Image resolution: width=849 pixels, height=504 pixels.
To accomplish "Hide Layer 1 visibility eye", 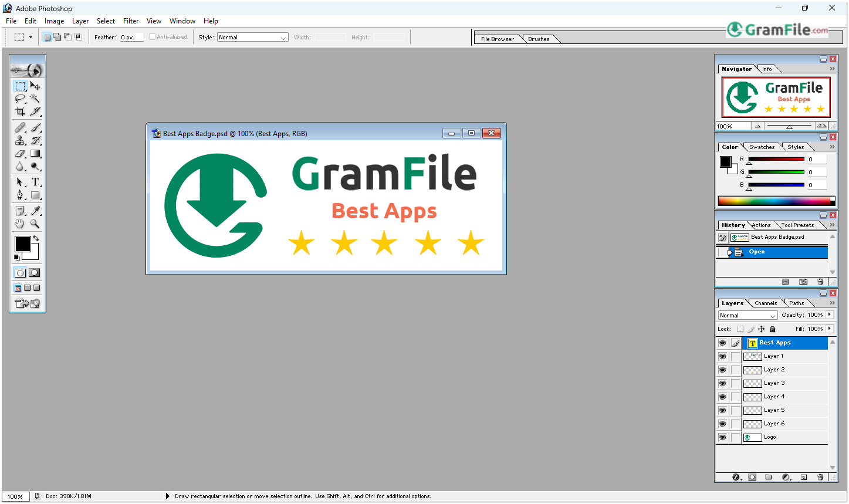I will tap(722, 357).
